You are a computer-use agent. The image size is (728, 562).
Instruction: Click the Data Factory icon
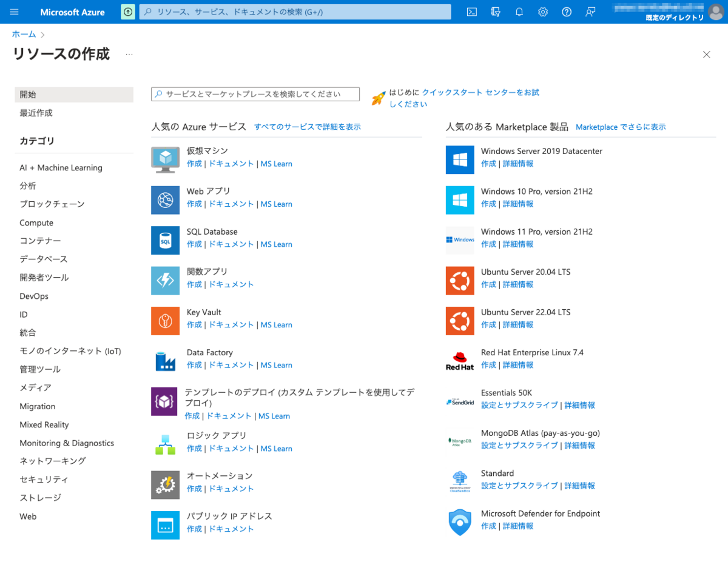[165, 361]
